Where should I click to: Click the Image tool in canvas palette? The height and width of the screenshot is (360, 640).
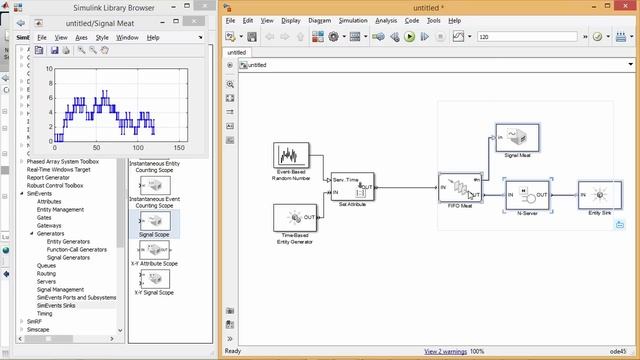pyautogui.click(x=230, y=140)
